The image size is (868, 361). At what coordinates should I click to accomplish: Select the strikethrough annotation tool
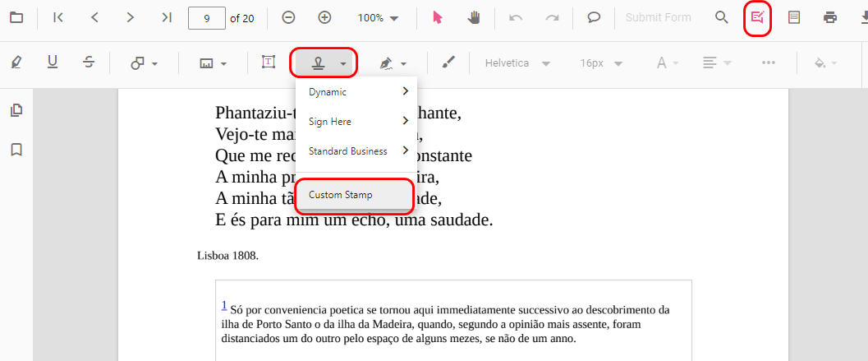click(89, 62)
